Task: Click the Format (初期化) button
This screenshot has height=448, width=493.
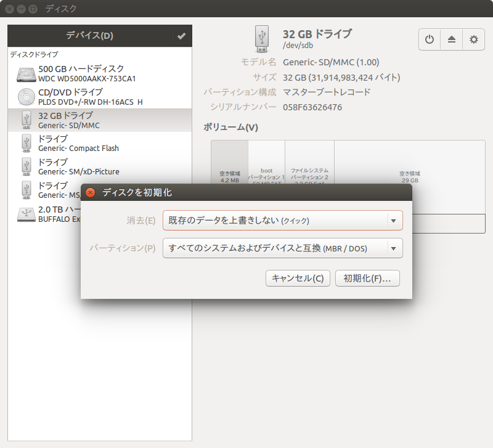Action: tap(367, 279)
